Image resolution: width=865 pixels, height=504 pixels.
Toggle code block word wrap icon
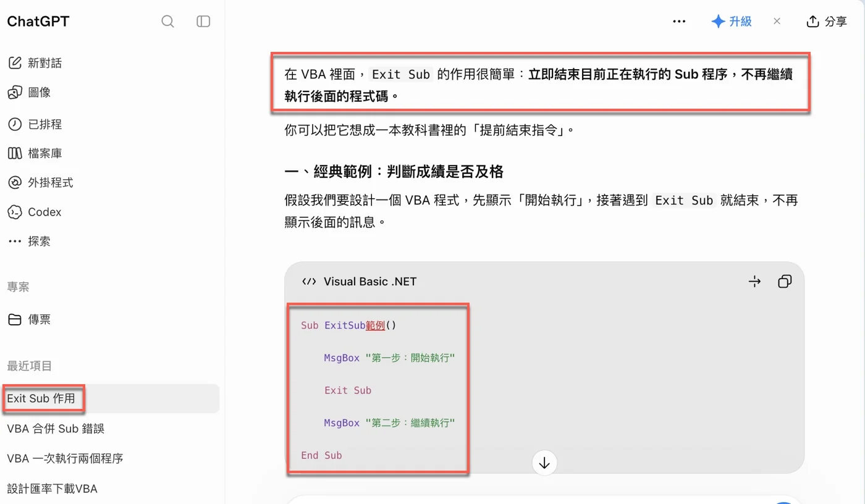click(754, 282)
